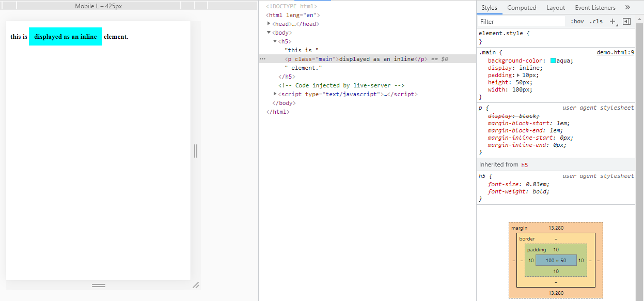Switch to the Computed tab
This screenshot has width=644, height=301.
[522, 8]
